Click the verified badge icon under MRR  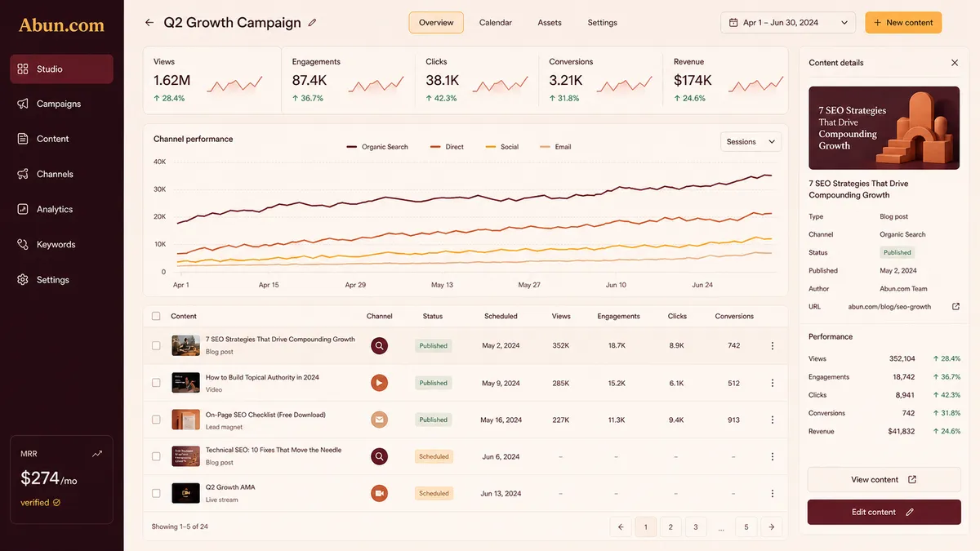click(x=56, y=503)
